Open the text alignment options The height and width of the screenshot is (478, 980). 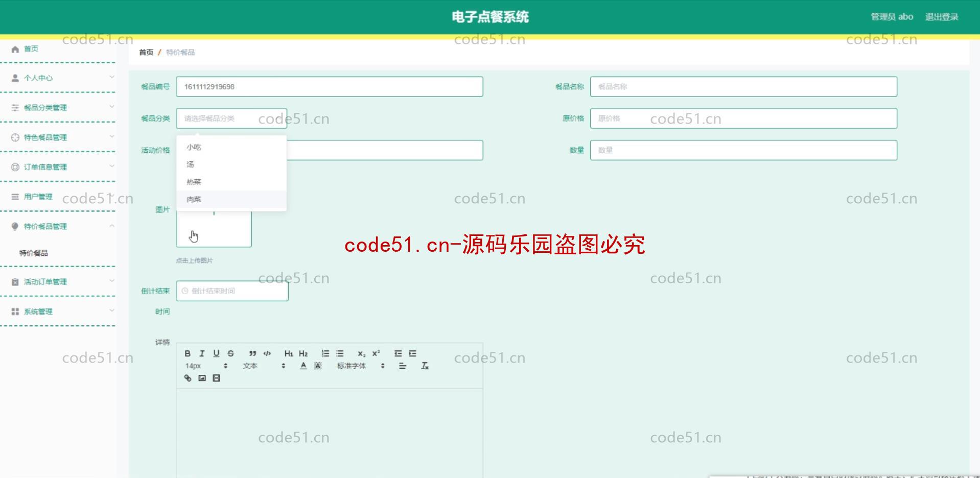click(403, 366)
